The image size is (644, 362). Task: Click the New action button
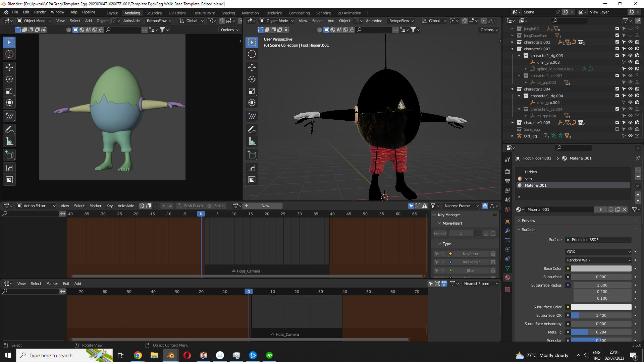click(x=265, y=206)
